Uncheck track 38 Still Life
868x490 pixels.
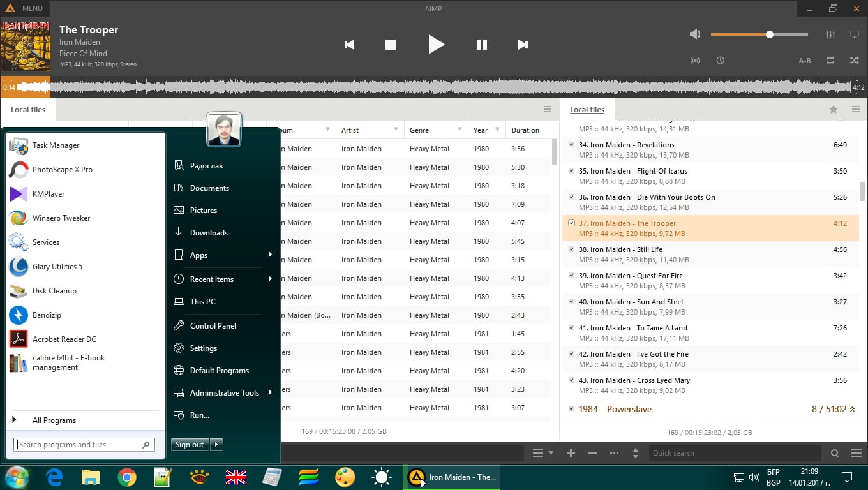[572, 249]
